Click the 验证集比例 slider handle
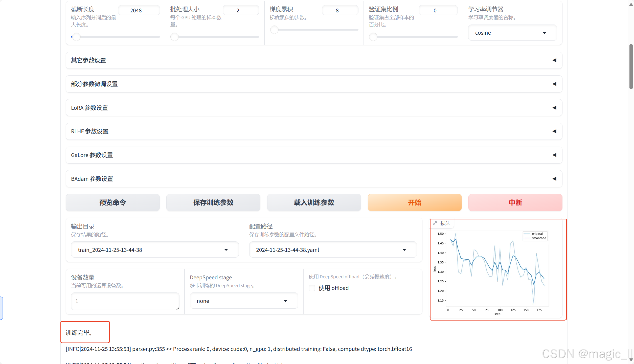The width and height of the screenshot is (634, 364). (x=373, y=37)
